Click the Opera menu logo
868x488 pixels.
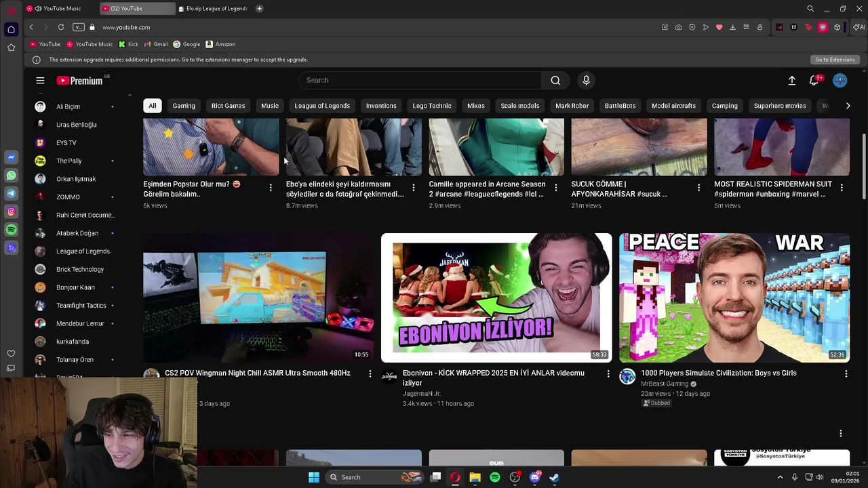pos(11,9)
